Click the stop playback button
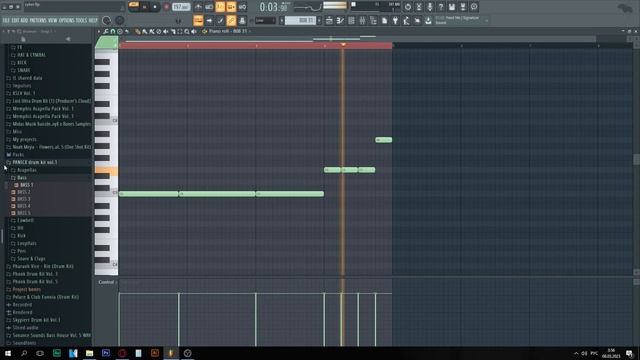 (x=155, y=7)
